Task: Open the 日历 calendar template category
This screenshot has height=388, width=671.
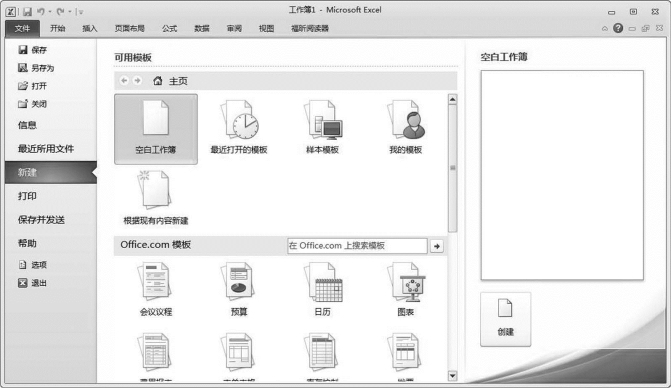Action: [x=322, y=290]
